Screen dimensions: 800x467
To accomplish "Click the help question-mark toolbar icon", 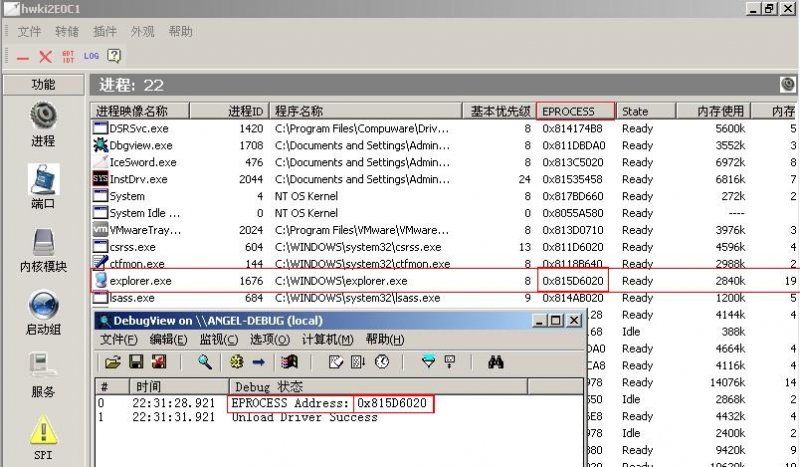I will (114, 56).
